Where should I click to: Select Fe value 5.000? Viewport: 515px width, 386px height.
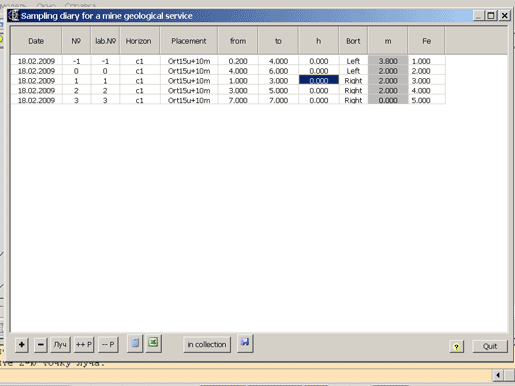427,100
